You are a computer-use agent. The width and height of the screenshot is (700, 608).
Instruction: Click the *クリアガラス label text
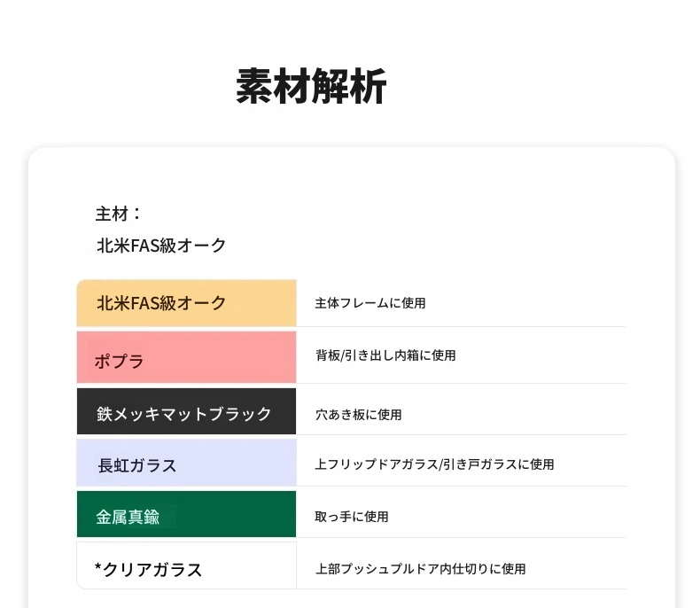[148, 570]
